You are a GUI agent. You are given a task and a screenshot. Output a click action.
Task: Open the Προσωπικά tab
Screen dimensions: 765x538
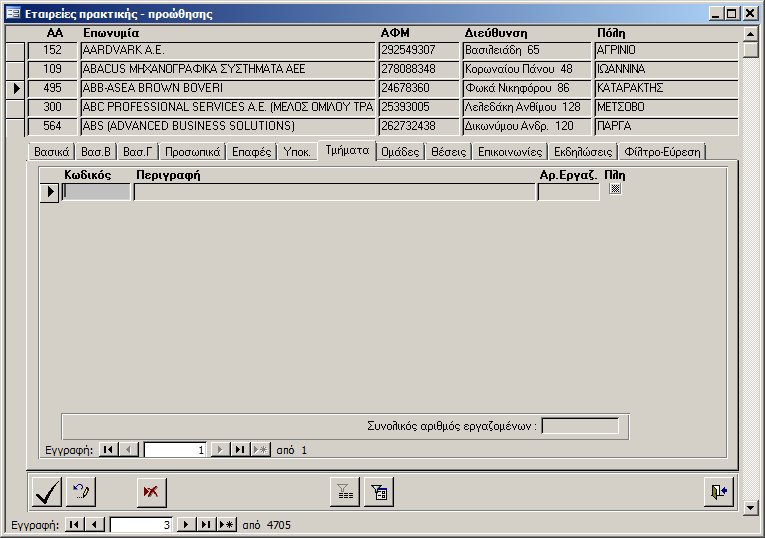point(192,152)
